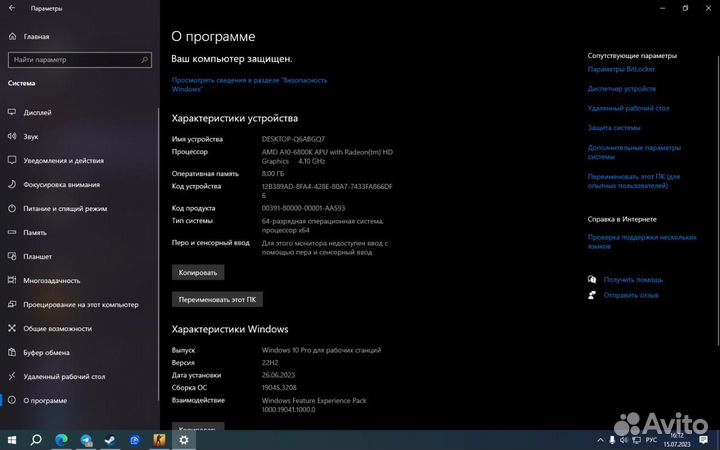Click Переименовать этот ПК (для опытных пользователей) link
Viewport: 720px width, 450px height.
pos(634,181)
